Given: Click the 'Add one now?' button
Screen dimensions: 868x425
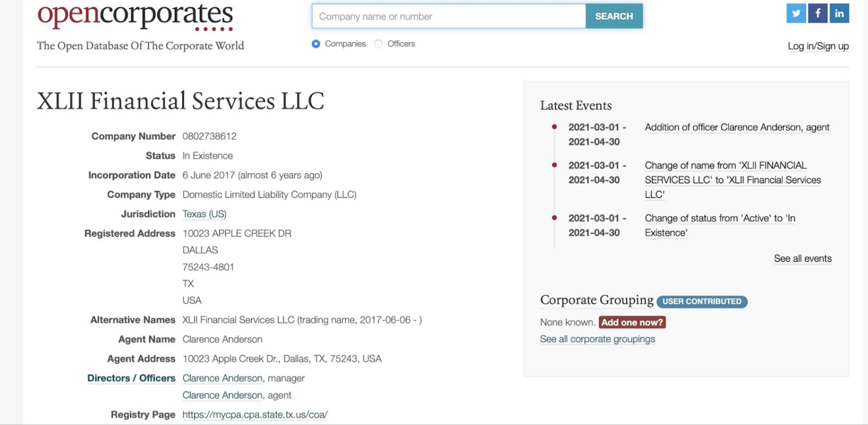Looking at the screenshot, I should coord(632,323).
